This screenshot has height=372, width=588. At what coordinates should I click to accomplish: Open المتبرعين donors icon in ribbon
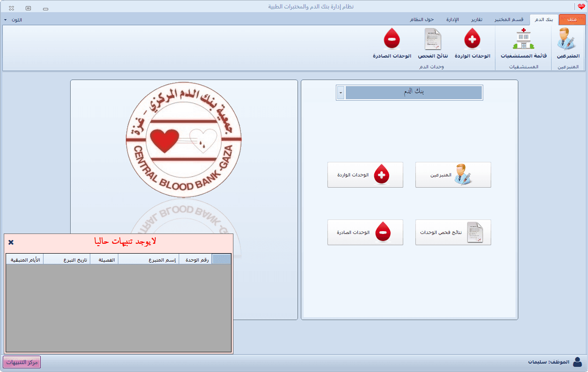coord(568,43)
